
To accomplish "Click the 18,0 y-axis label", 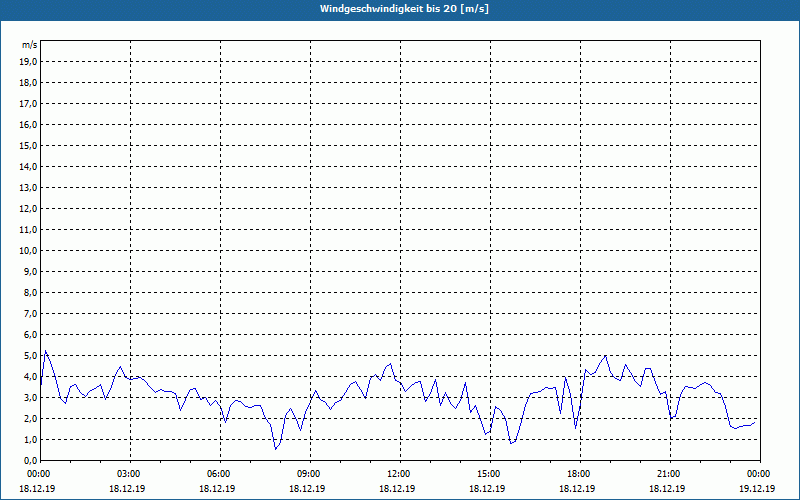I will (x=28, y=83).
